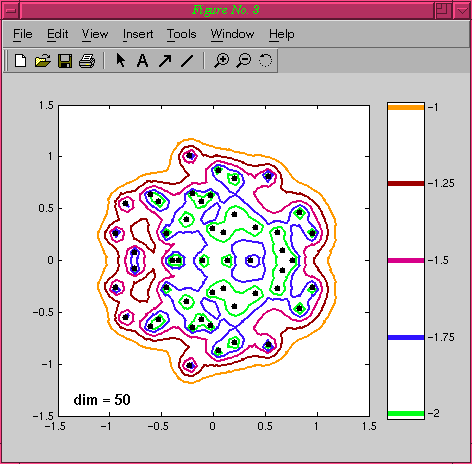Open the Edit menu
472x464 pixels.
[57, 34]
